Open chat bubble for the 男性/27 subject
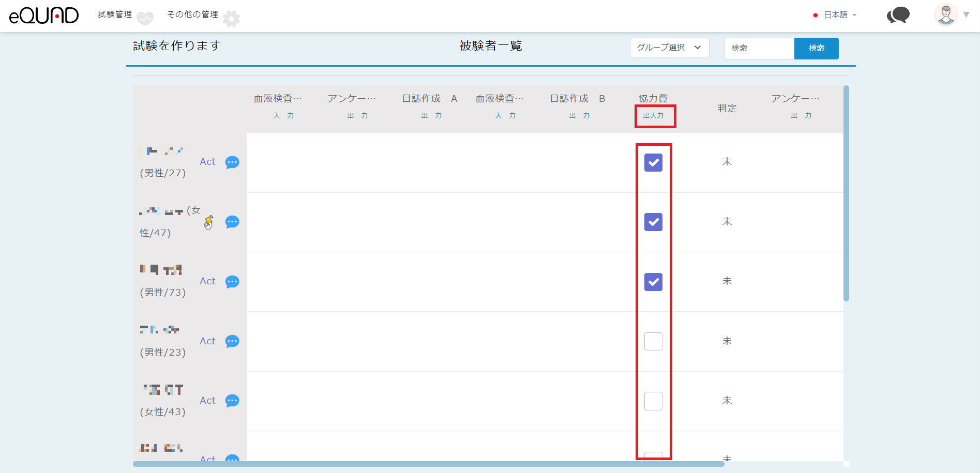Image resolution: width=980 pixels, height=473 pixels. [x=232, y=162]
